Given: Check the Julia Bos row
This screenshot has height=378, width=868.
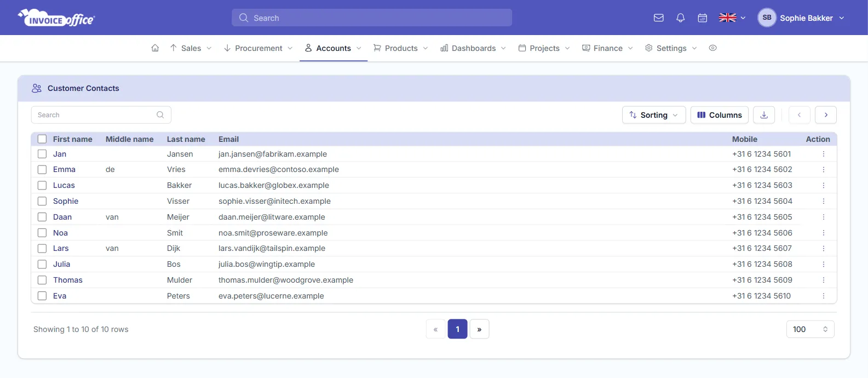Looking at the screenshot, I should click(42, 264).
